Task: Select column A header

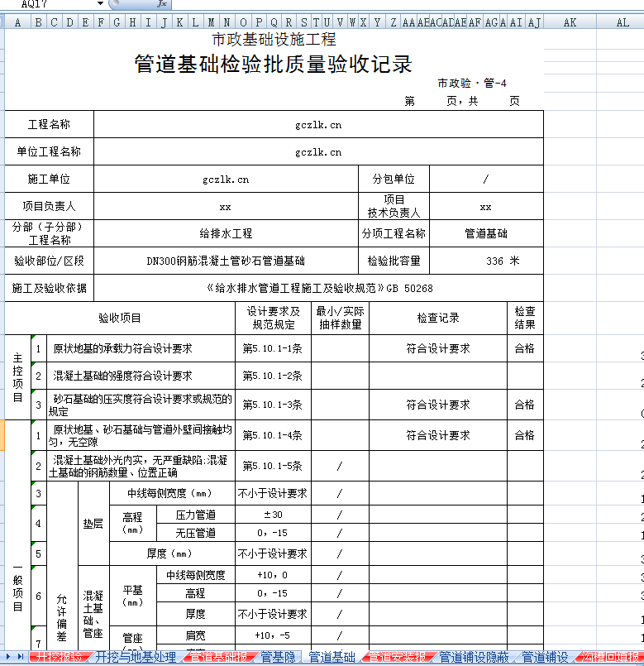Action: point(17,22)
